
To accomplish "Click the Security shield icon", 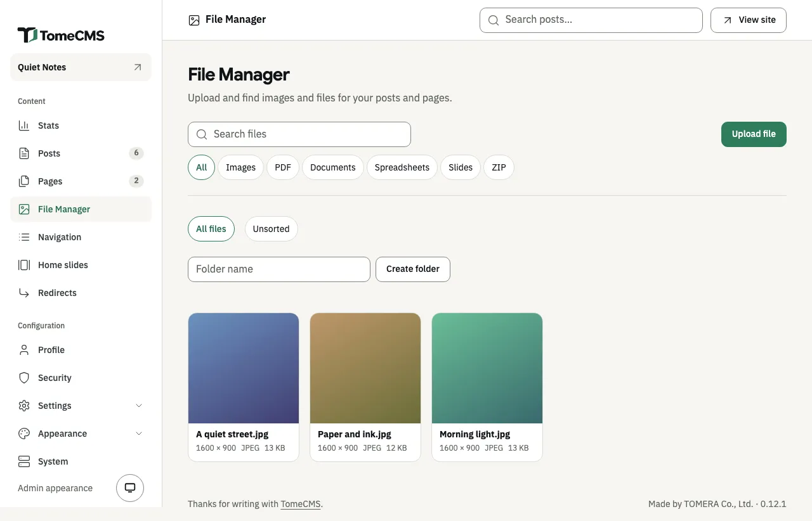I will [24, 378].
